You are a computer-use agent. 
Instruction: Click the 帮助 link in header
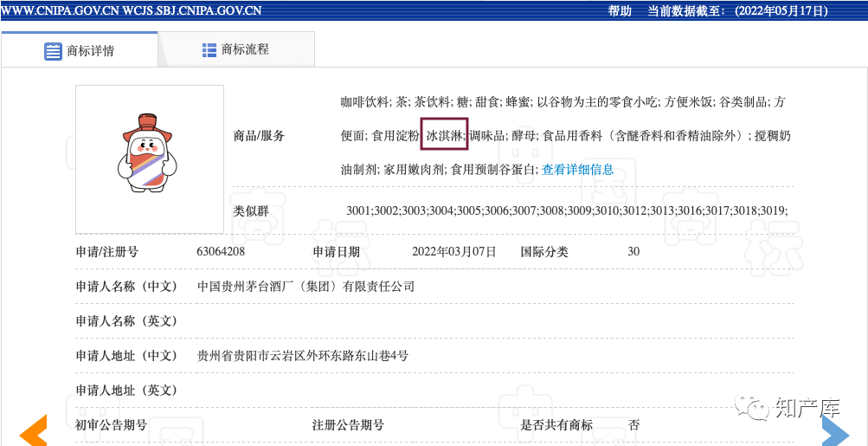coord(620,11)
